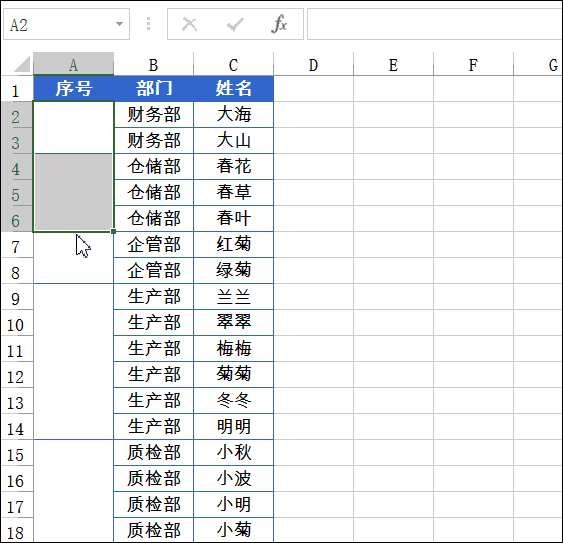
Task: Click the fill handle at selection corner
Action: point(113,232)
